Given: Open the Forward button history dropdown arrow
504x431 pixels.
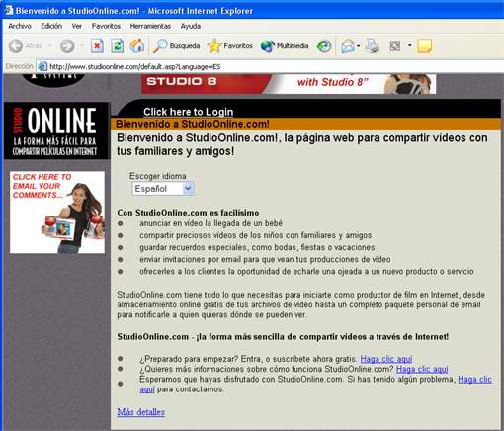Looking at the screenshot, I should tap(82, 45).
